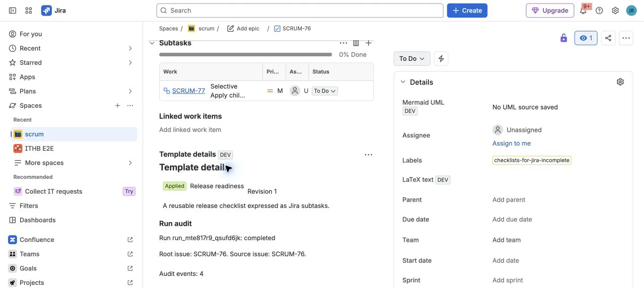The image size is (644, 288).
Task: Click Add sprint field
Action: [x=508, y=280]
